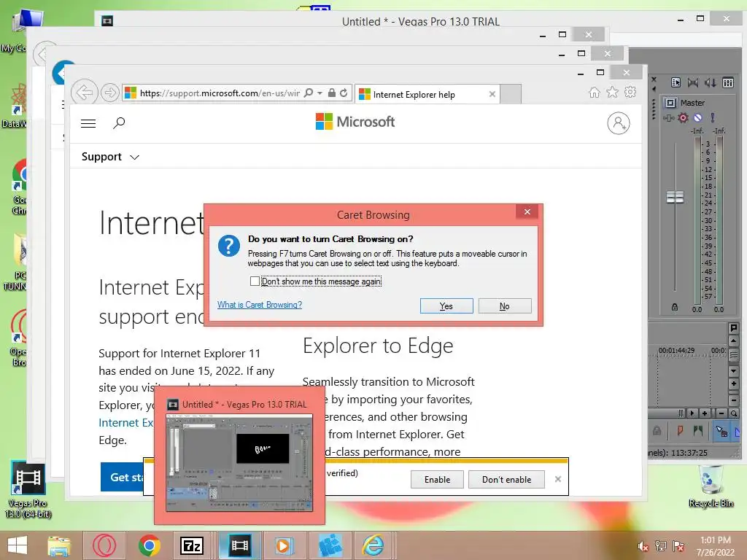Click Enable in the notification bar

(x=437, y=480)
